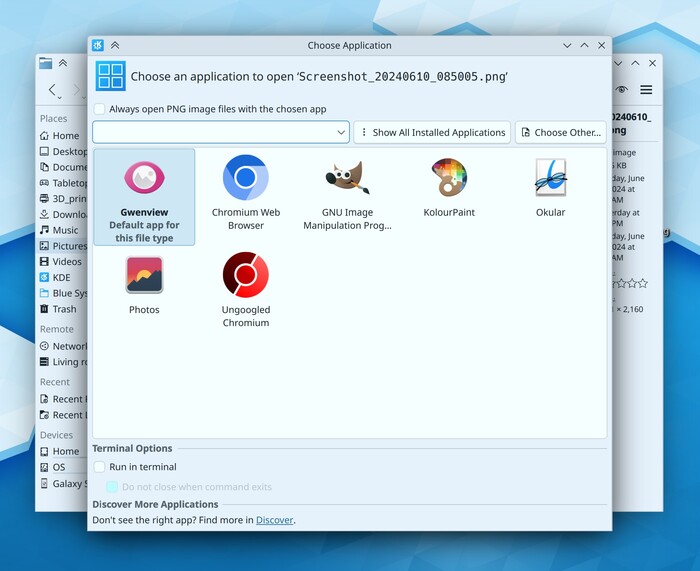Screen dimensions: 700x571
Task: Open the Discover link
Action: point(275,520)
